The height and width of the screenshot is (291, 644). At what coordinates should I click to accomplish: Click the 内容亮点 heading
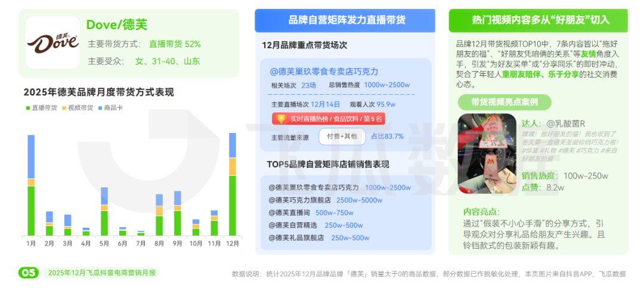click(x=481, y=212)
